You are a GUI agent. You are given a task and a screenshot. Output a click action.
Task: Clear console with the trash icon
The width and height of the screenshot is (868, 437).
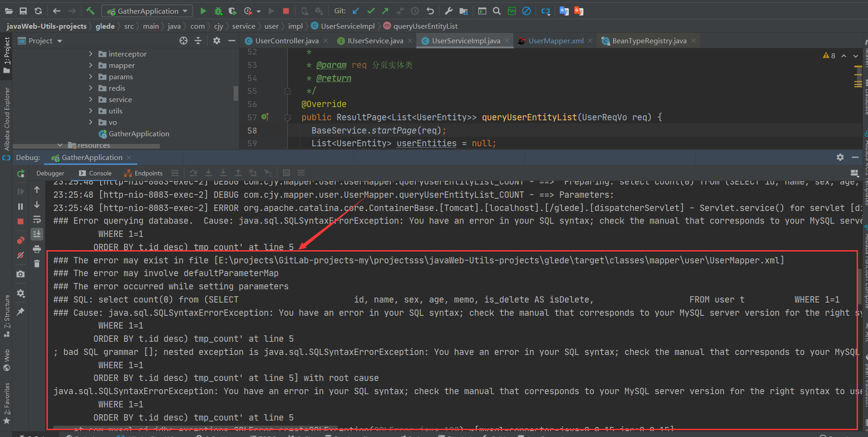coord(37,264)
